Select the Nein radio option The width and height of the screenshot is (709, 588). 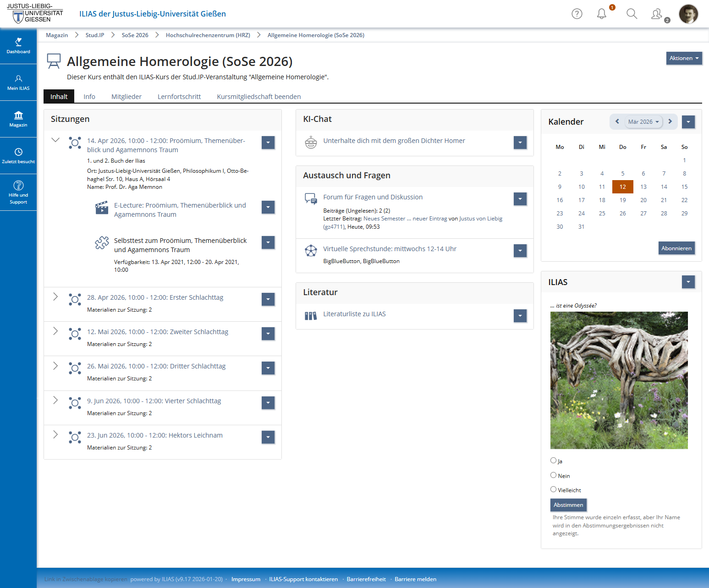coord(553,475)
